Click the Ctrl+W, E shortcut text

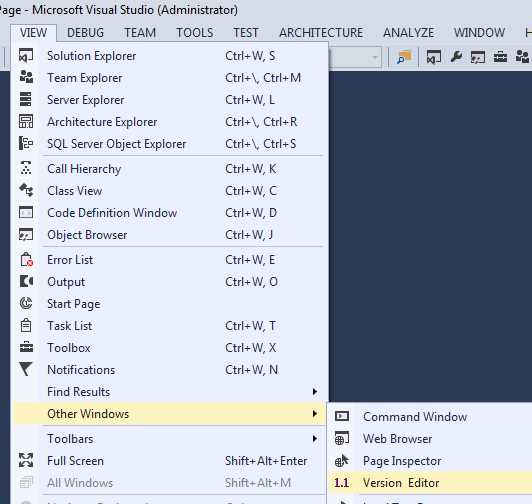click(250, 260)
